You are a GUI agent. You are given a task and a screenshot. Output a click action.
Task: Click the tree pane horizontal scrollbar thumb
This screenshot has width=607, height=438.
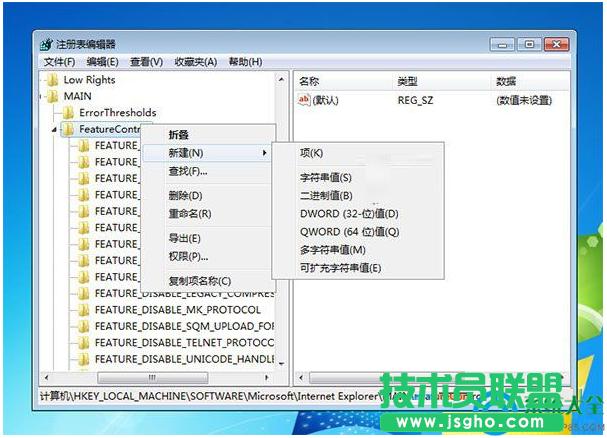click(x=153, y=378)
